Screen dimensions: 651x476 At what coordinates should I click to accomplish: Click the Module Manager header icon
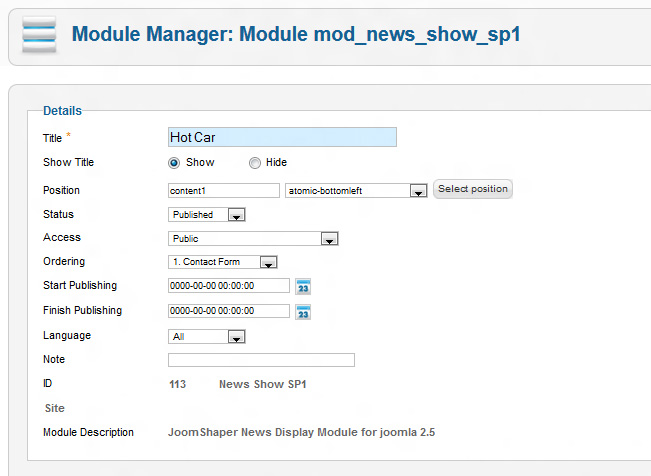point(38,35)
